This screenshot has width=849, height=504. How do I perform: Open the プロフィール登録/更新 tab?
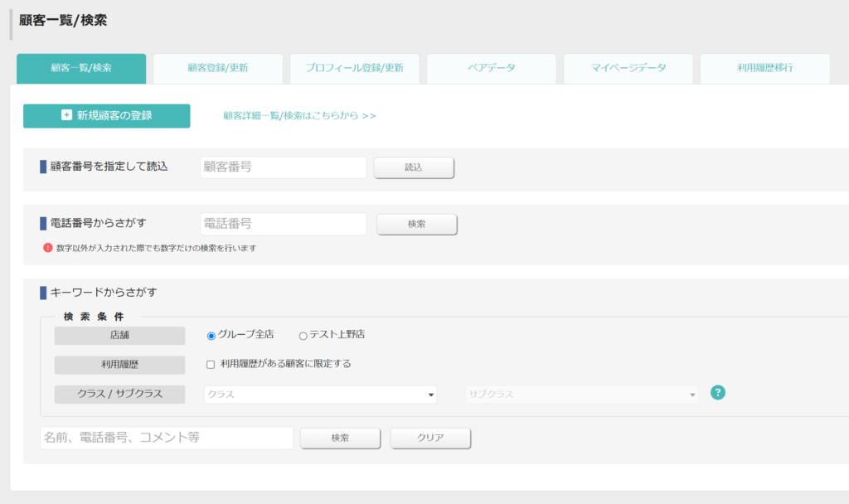(x=355, y=68)
